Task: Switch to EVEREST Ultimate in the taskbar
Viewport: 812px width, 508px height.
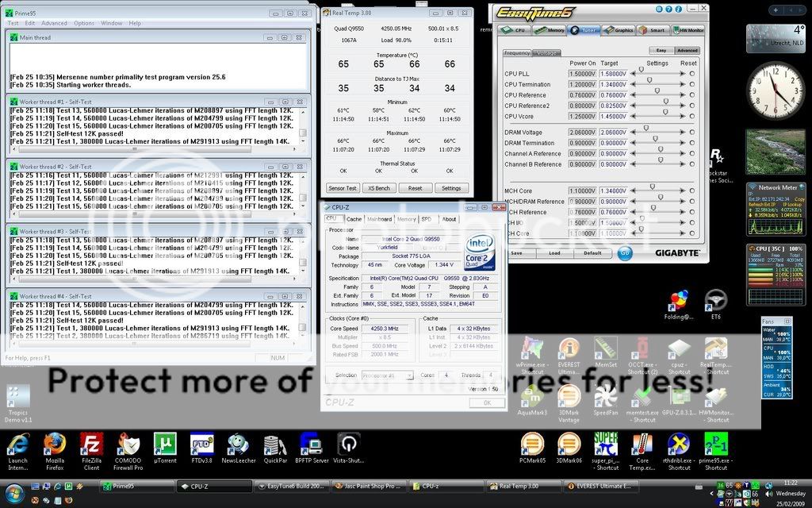Action: [601, 487]
